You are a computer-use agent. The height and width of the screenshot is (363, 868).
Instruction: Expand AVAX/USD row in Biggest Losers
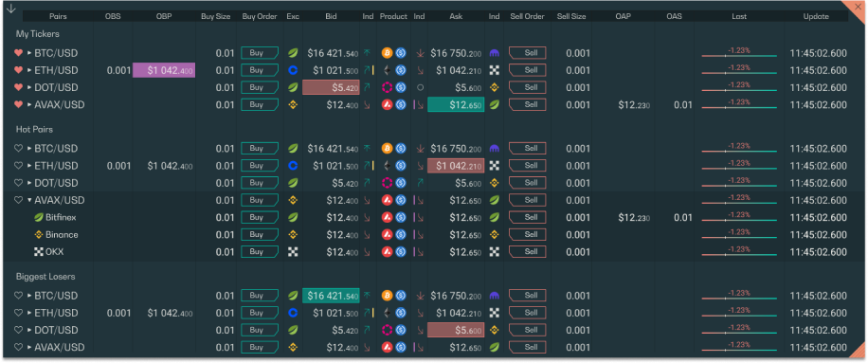point(30,348)
